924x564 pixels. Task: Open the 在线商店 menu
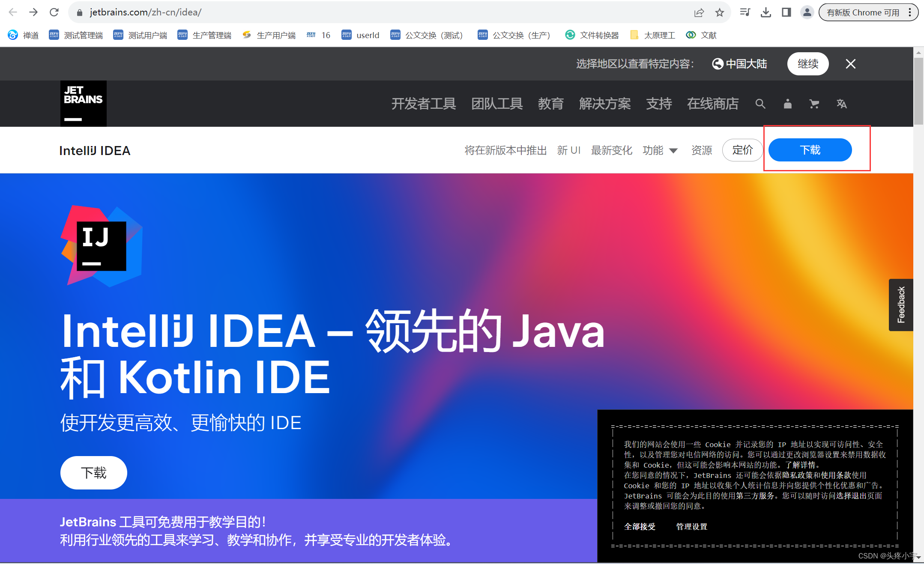point(713,104)
